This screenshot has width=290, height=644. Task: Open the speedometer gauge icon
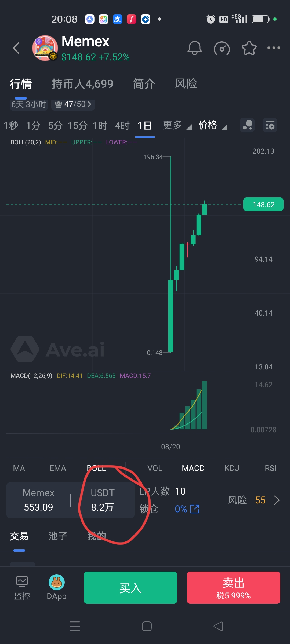[x=222, y=49]
